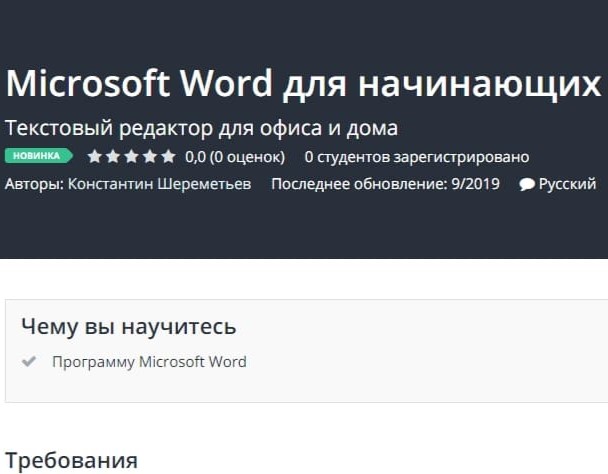Click the subtitle Текстовый редактор для офиса и дома
The image size is (608, 474).
[202, 128]
